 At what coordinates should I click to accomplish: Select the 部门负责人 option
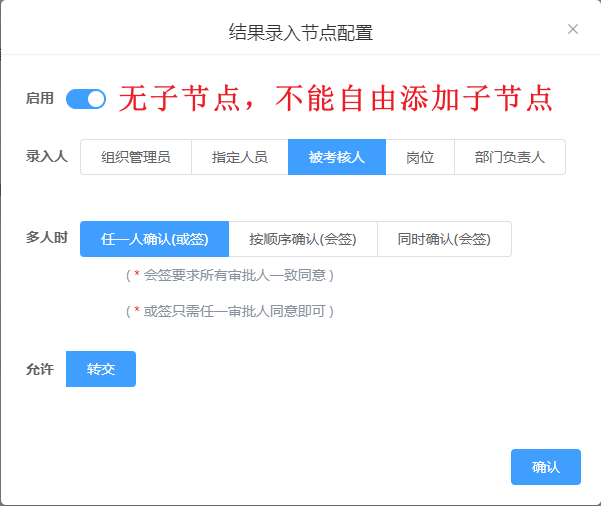pyautogui.click(x=509, y=157)
